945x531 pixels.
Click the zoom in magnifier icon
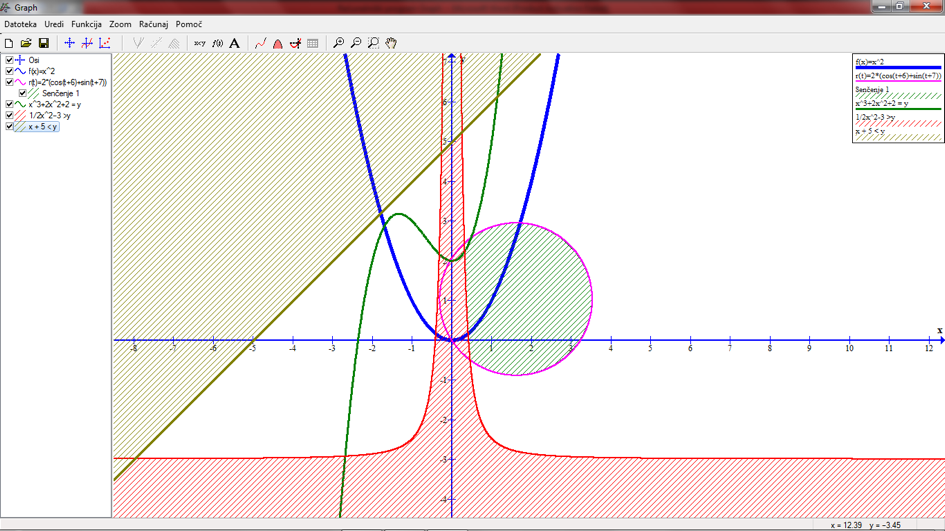coord(338,43)
